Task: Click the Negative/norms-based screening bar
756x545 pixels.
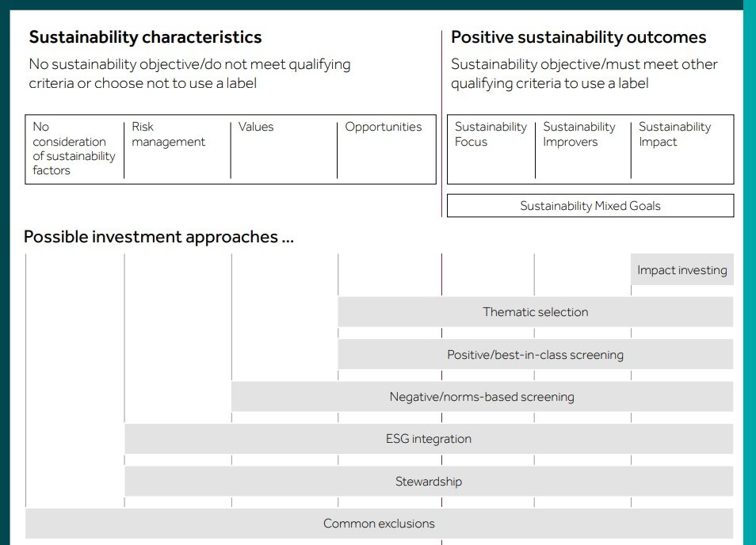Action: [482, 397]
